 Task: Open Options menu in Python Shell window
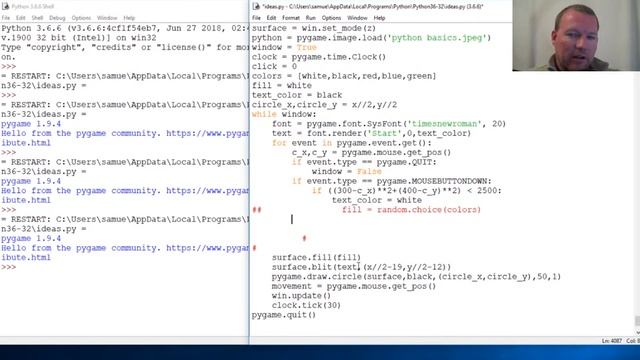(81, 18)
